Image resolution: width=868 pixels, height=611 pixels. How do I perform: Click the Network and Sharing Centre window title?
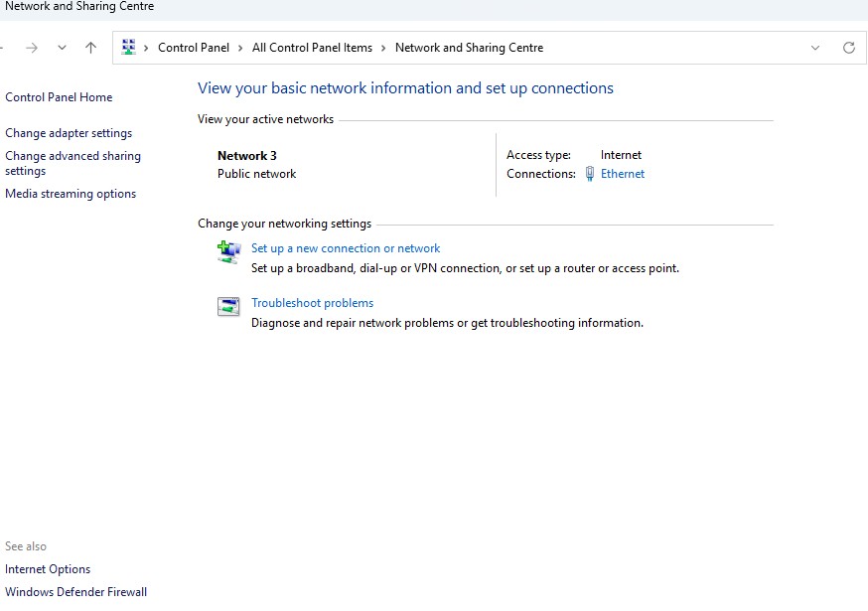click(79, 6)
